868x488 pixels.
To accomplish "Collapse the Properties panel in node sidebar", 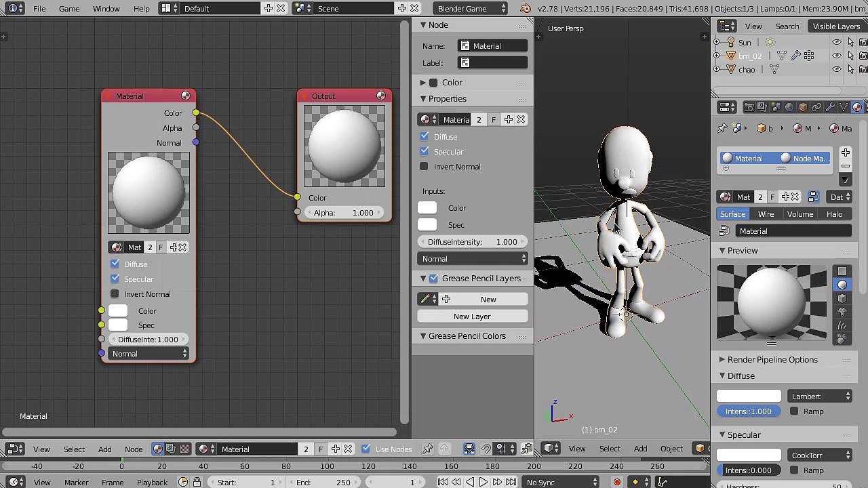I will [423, 99].
